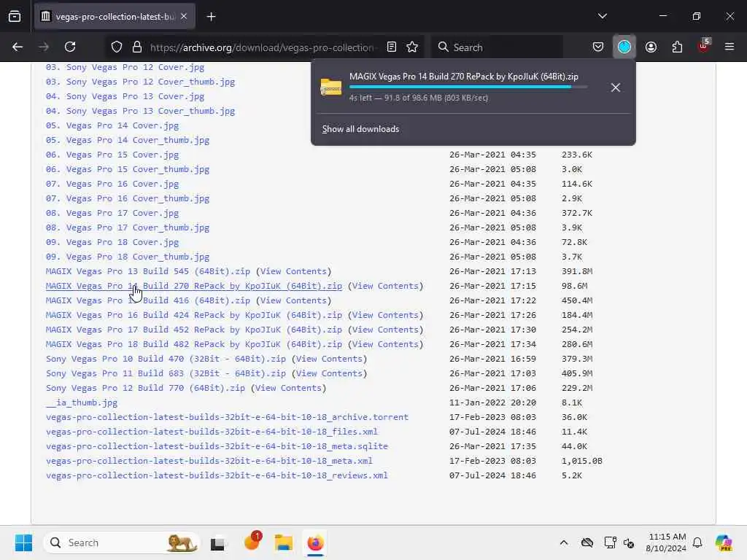
Task: Reload the page with the refresh icon
Action: [70, 47]
